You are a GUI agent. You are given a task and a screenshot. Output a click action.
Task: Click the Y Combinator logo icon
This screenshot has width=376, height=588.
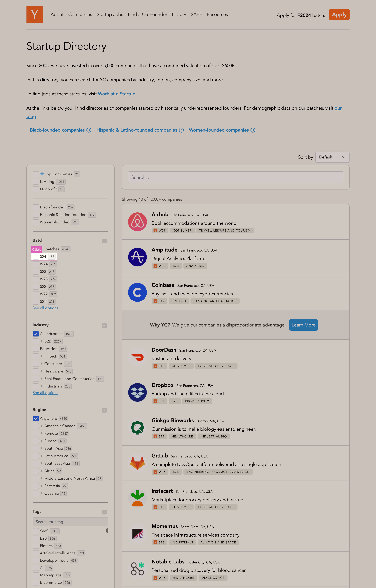[34, 14]
